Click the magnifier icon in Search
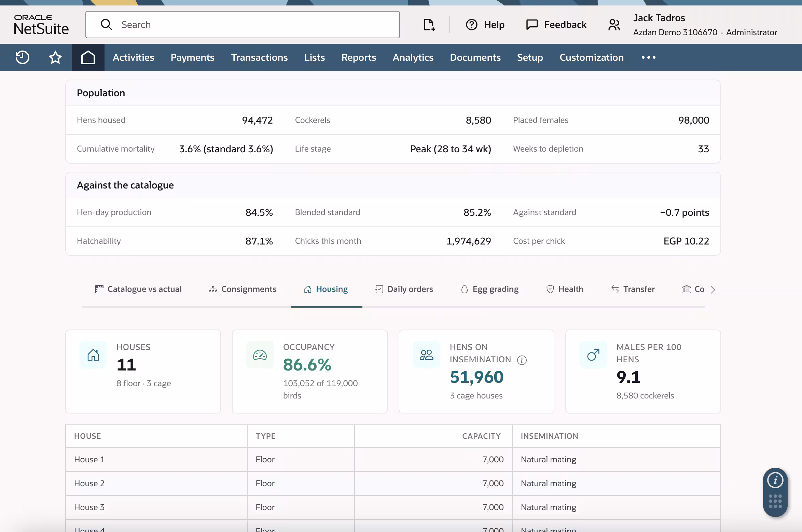Viewport: 802px width, 532px height. pyautogui.click(x=106, y=25)
